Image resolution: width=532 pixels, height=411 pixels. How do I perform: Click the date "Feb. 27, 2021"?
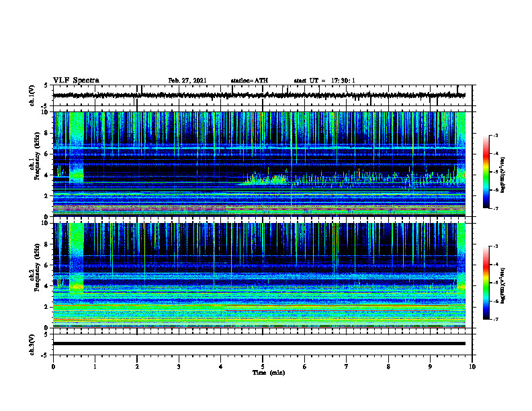(187, 81)
